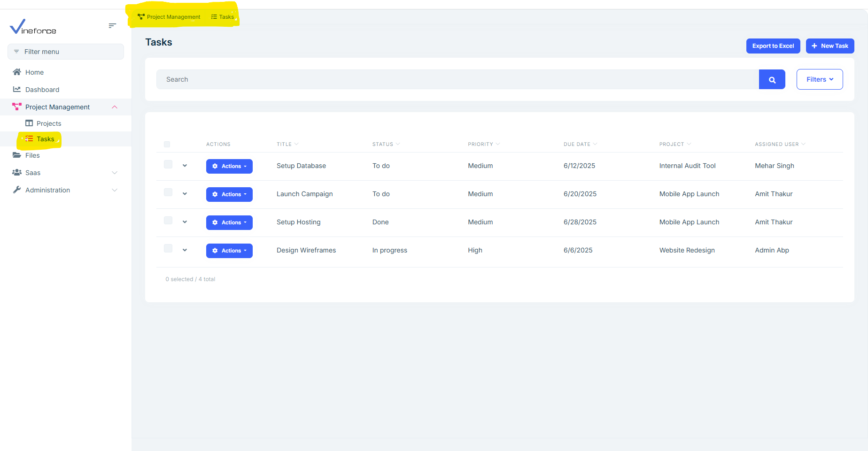868x451 pixels.
Task: Expand the Setup Database row details chevron
Action: coord(185,166)
